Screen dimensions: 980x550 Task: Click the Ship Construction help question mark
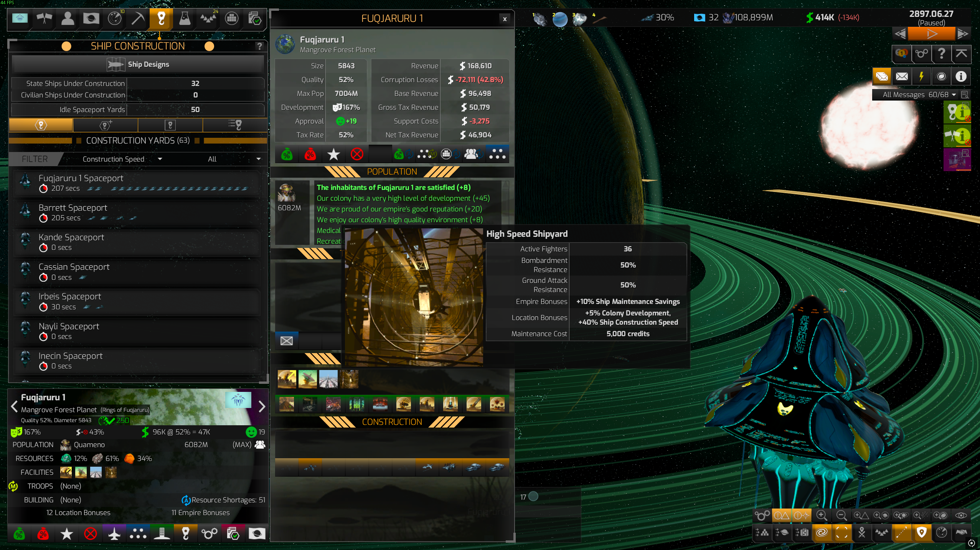[x=259, y=46]
